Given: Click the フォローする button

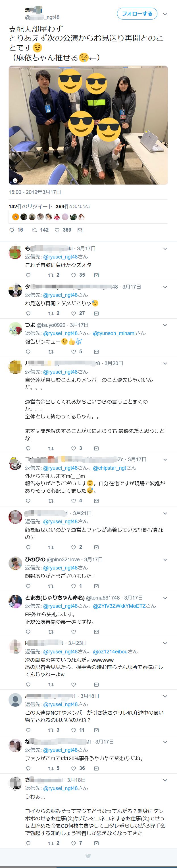Looking at the screenshot, I should [x=137, y=14].
